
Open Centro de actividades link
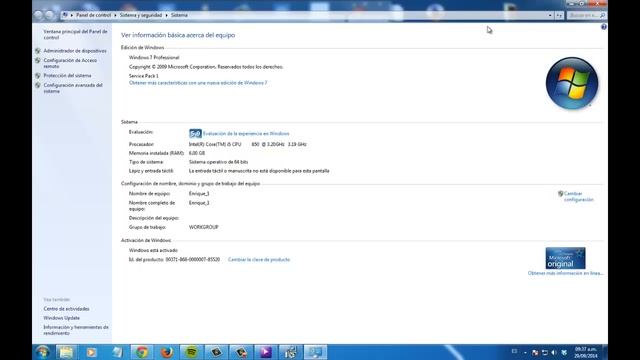click(66, 309)
